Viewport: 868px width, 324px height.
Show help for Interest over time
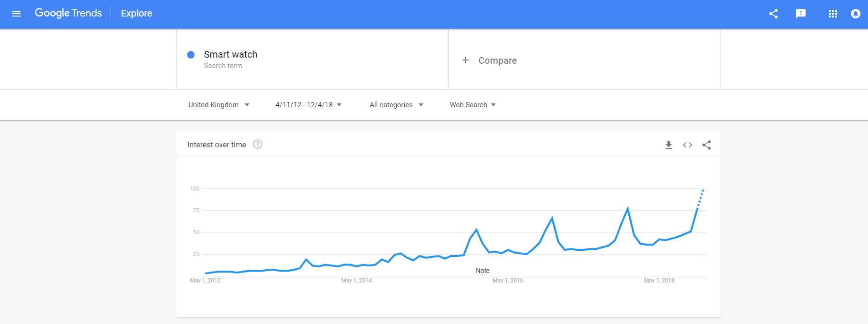pos(258,145)
